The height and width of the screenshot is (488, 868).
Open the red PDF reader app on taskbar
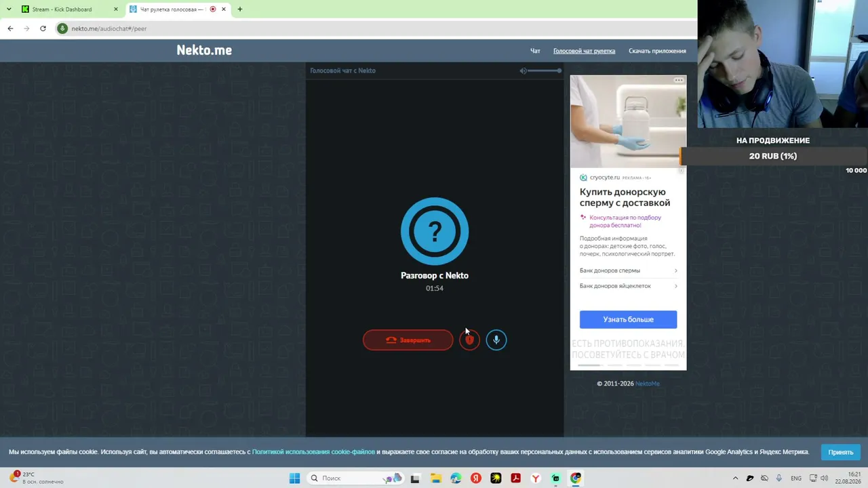click(516, 479)
